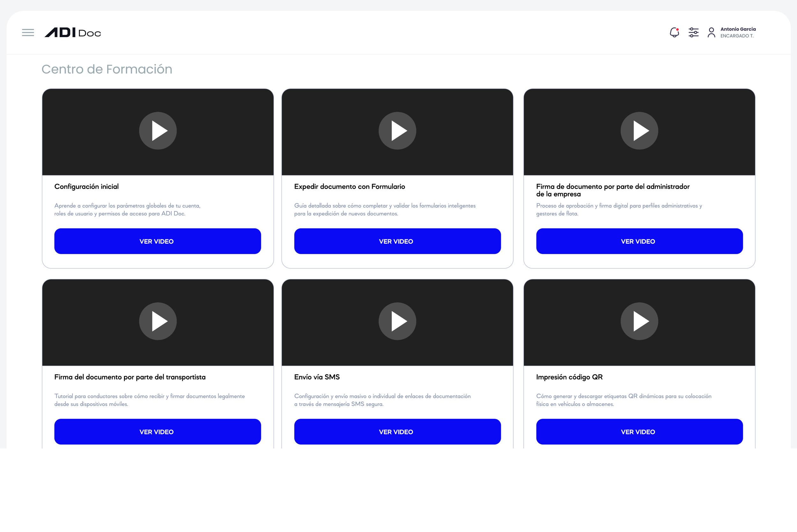Play the Firma del transportista video
The height and width of the screenshot is (532, 797).
[158, 321]
